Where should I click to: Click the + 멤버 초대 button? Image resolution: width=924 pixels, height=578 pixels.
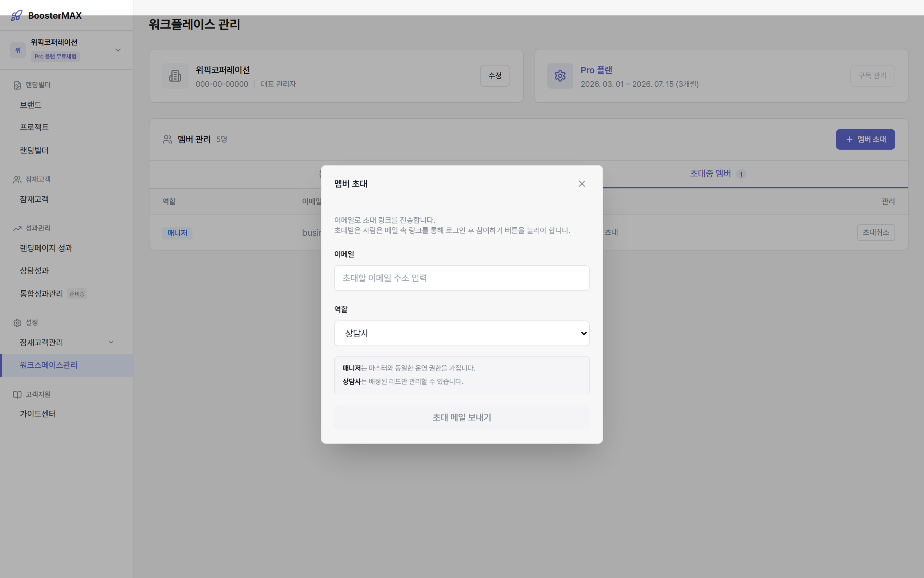pyautogui.click(x=865, y=140)
